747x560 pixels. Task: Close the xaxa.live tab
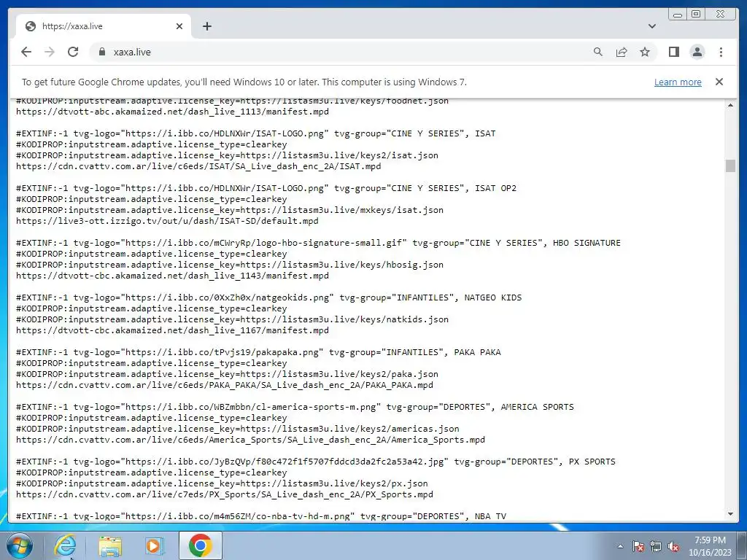coord(179,26)
